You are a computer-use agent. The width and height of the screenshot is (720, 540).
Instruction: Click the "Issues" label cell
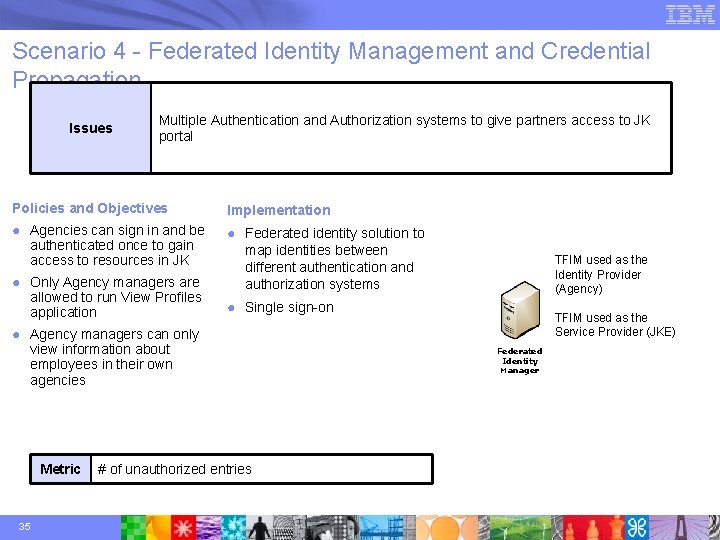click(90, 128)
